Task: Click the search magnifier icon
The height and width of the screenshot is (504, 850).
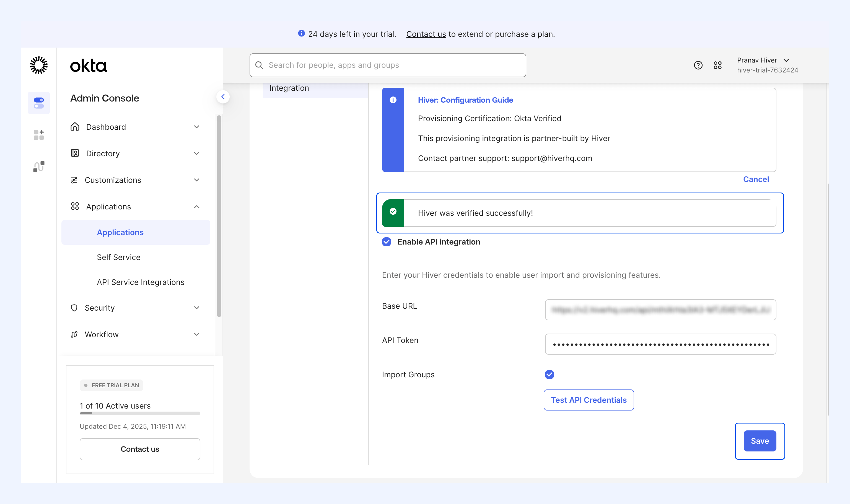Action: 259,65
